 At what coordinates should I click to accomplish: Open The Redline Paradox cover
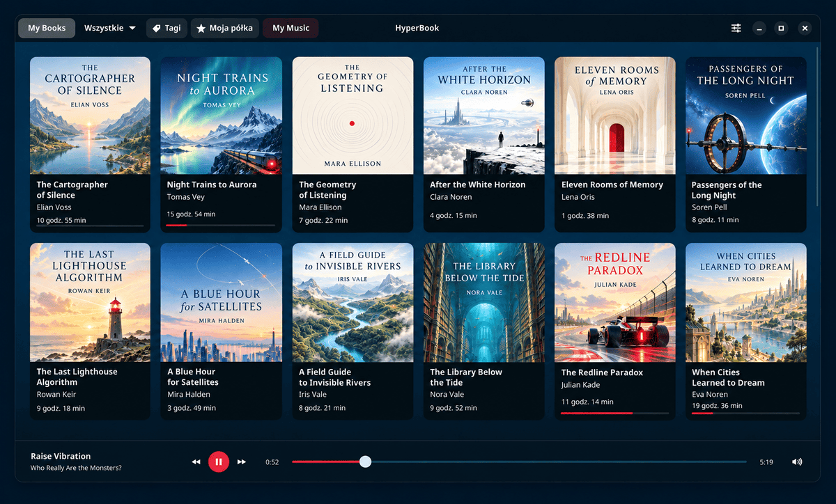tap(615, 302)
